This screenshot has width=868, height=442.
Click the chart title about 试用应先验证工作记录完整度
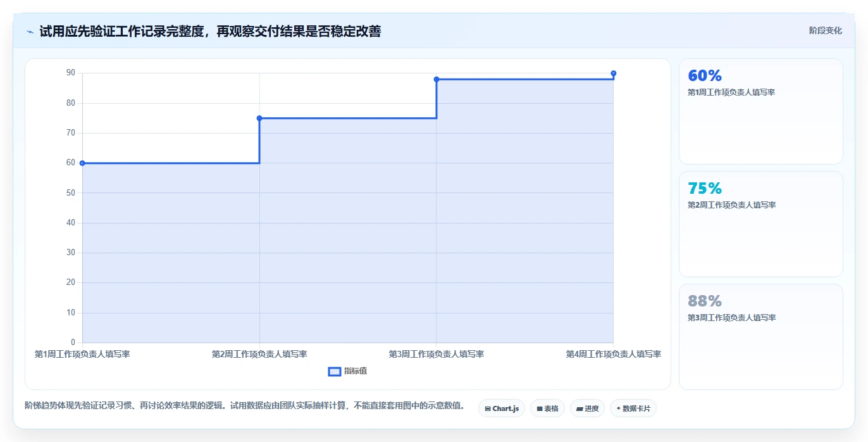coord(210,31)
